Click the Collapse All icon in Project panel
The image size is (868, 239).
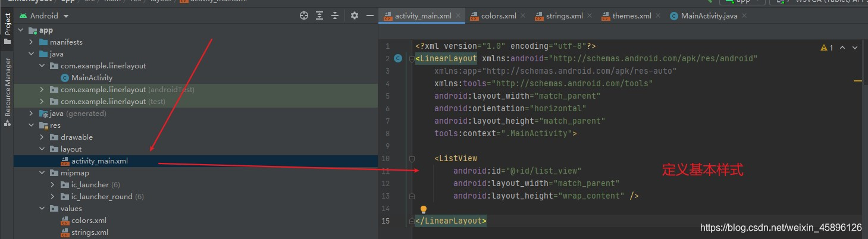[x=336, y=15]
